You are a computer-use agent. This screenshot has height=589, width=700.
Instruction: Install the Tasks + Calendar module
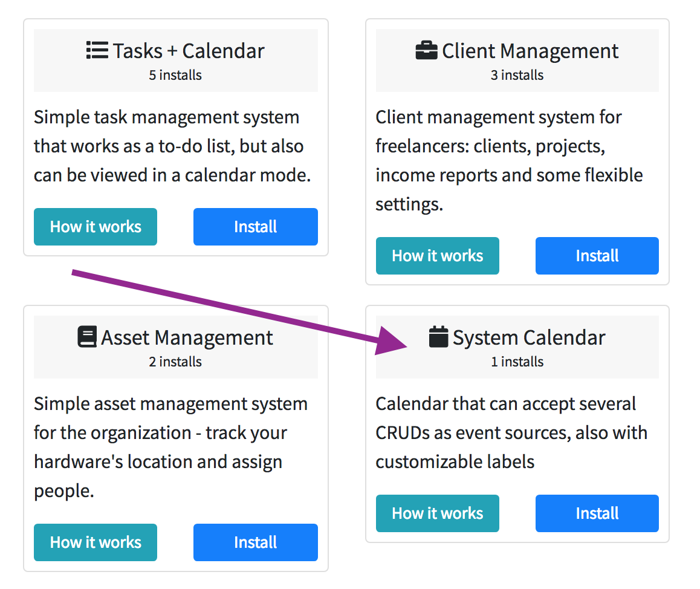tap(255, 227)
